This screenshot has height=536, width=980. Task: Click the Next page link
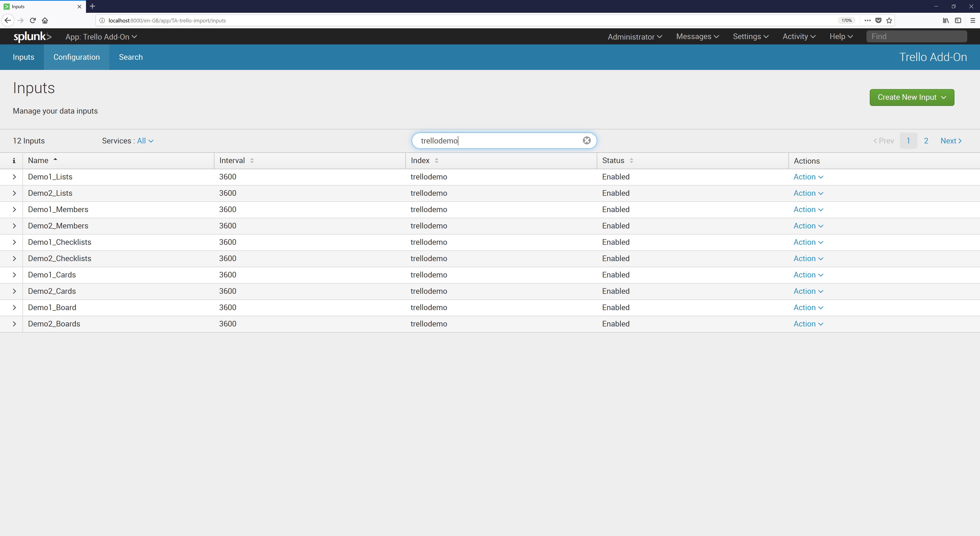tap(951, 141)
